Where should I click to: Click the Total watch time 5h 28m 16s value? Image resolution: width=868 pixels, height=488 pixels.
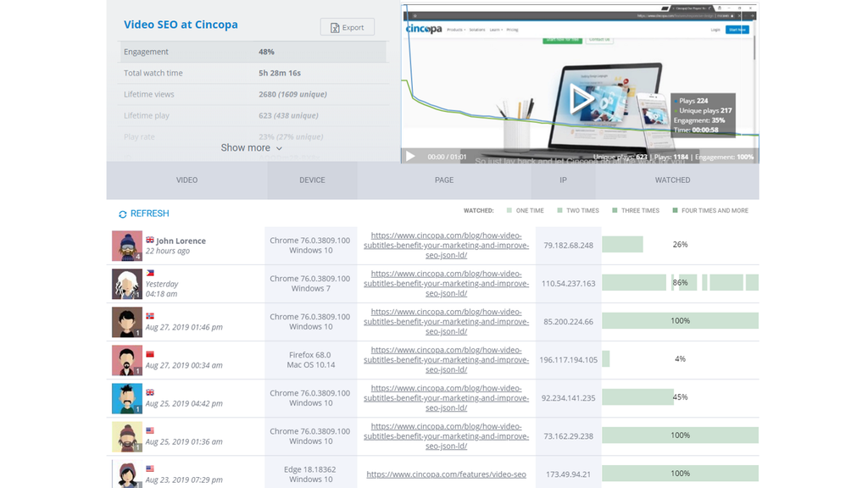coord(280,73)
